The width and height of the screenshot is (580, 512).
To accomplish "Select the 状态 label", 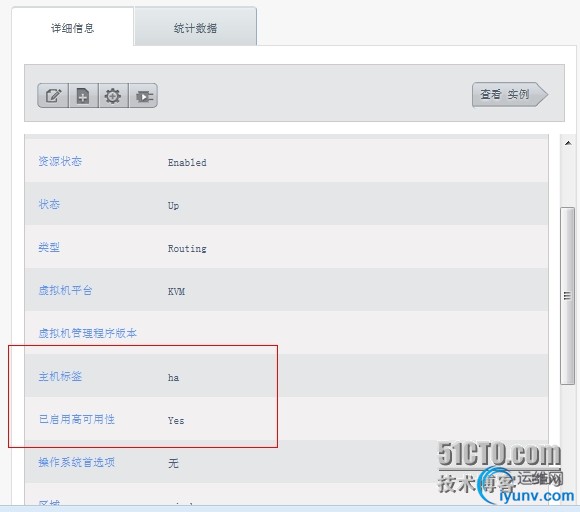I will 49,204.
